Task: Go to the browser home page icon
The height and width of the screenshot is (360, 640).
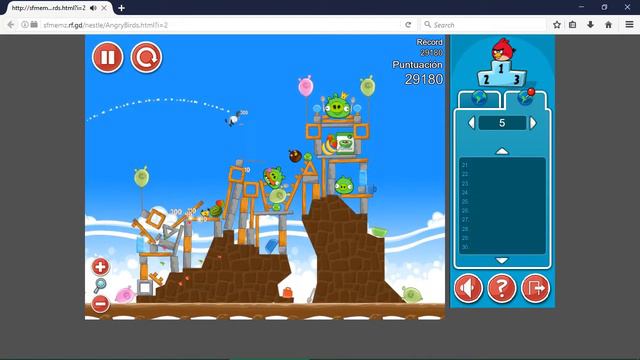Action: [608, 25]
